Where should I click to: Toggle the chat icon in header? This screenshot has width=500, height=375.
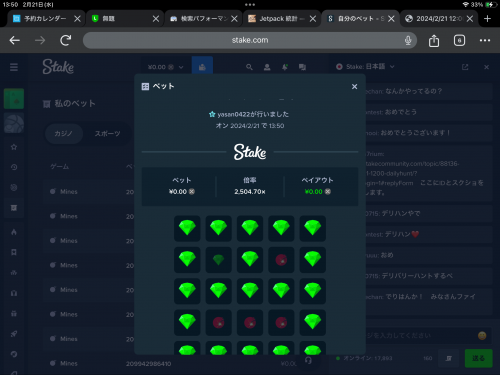point(302,67)
